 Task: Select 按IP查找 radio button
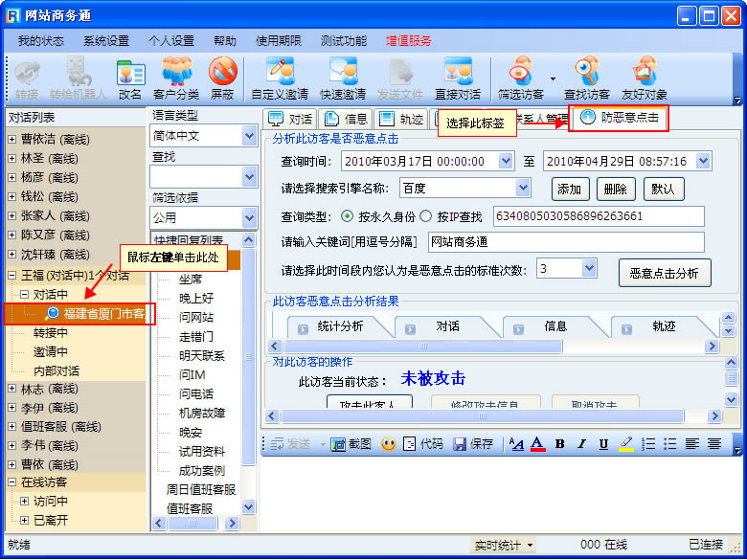click(x=426, y=216)
